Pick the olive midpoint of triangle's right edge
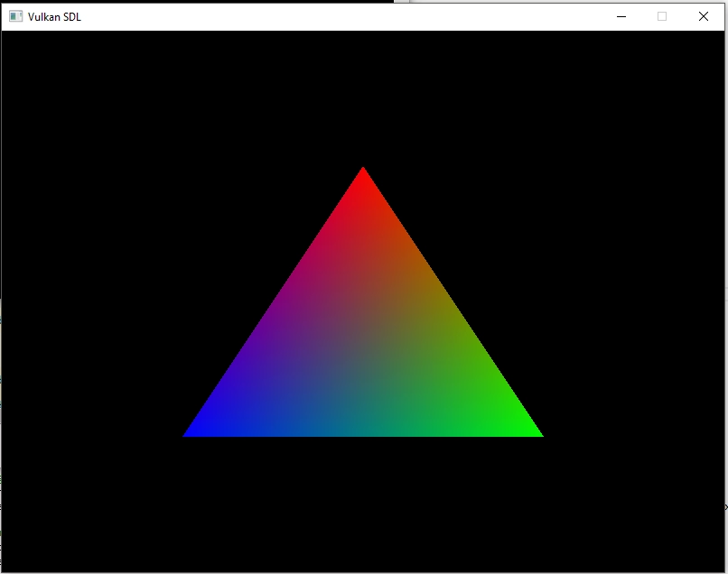The image size is (728, 574). [x=451, y=302]
